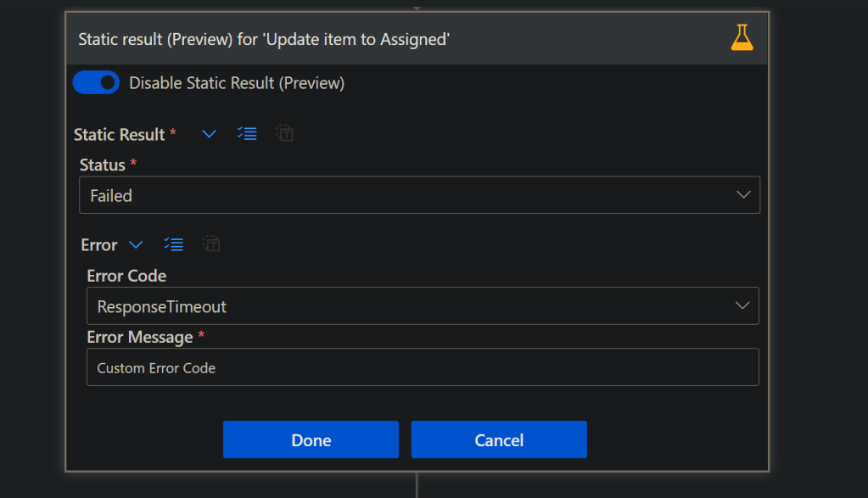Click the chevron inside the Error Code box
Image resolution: width=868 pixels, height=498 pixels.
[x=743, y=305]
